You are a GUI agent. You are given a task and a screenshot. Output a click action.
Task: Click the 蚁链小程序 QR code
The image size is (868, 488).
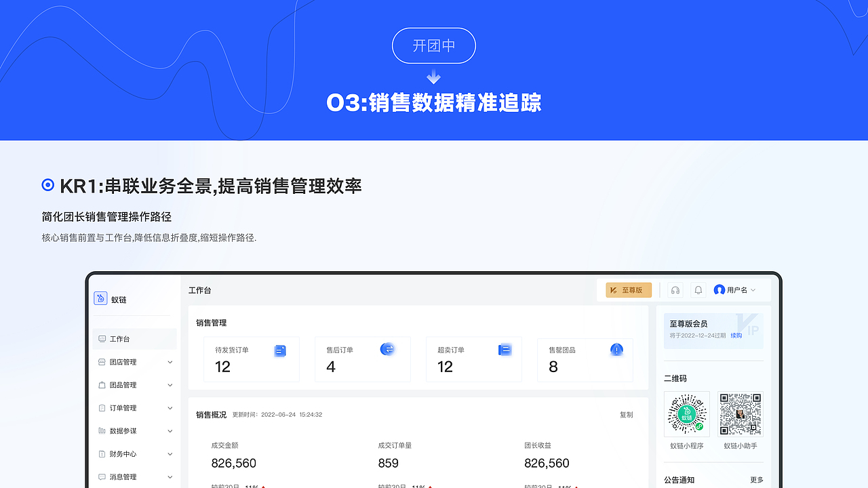[x=687, y=413]
